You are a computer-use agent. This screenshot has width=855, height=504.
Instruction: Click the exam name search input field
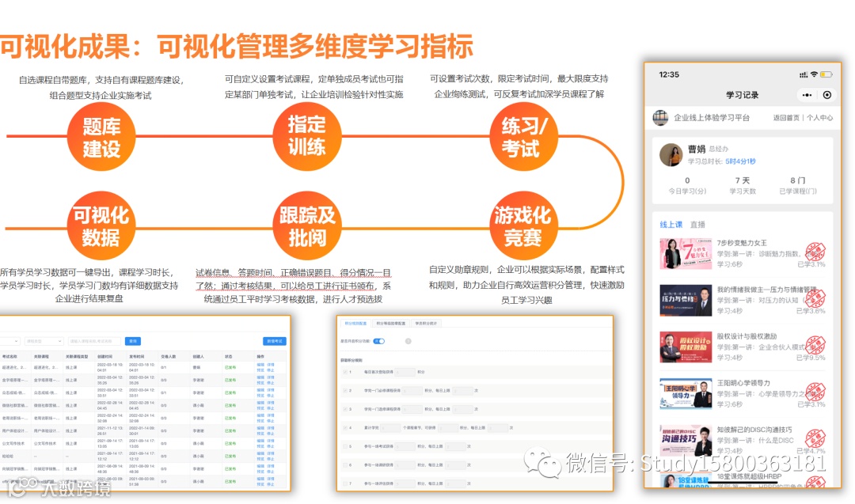click(x=93, y=341)
